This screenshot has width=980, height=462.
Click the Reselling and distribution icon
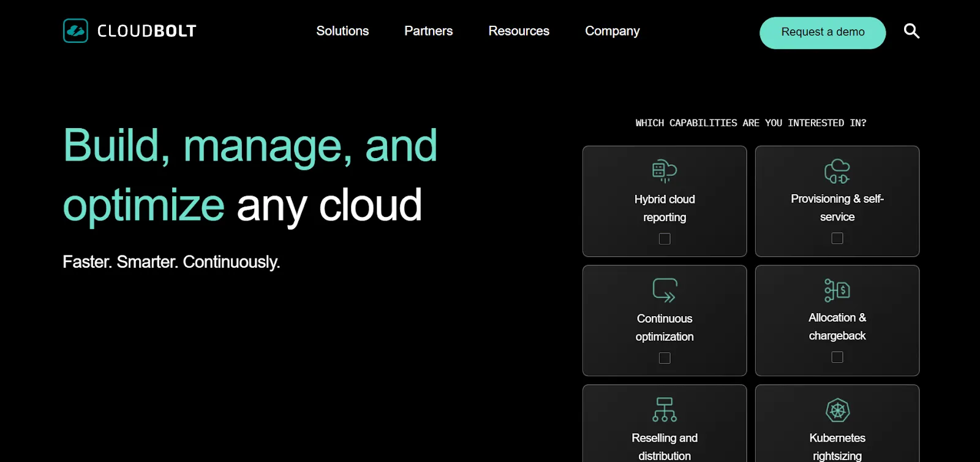(x=665, y=409)
